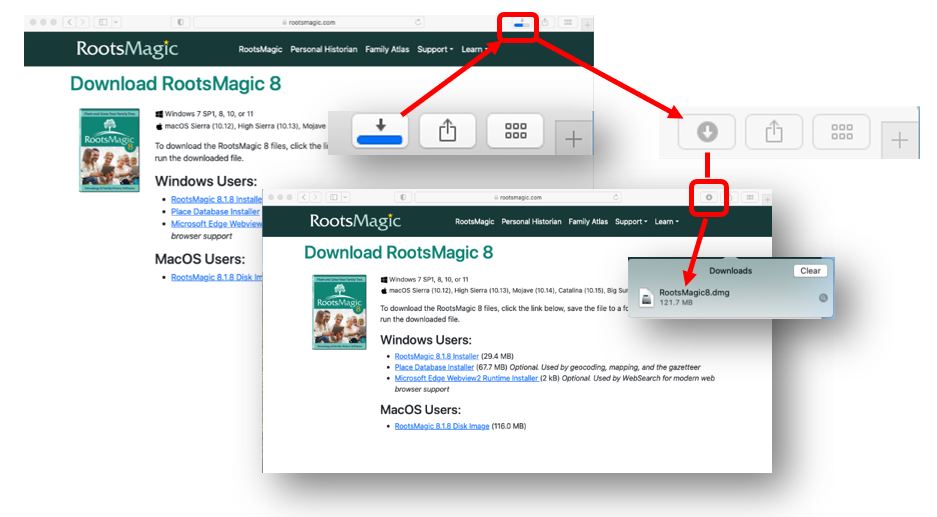Click tab overview grid icon beside the blue progress bar
Image resolution: width=937 pixels, height=517 pixels.
pos(515,131)
